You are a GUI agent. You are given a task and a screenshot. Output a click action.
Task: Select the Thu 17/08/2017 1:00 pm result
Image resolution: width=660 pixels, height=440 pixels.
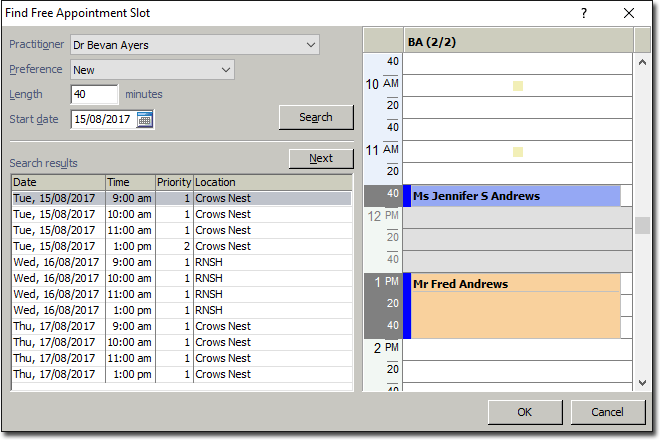[x=182, y=374]
